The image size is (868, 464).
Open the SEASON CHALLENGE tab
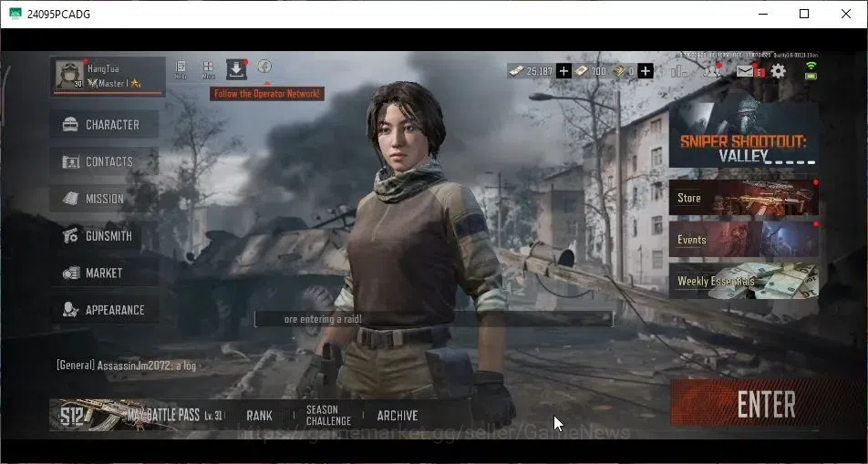pos(328,416)
